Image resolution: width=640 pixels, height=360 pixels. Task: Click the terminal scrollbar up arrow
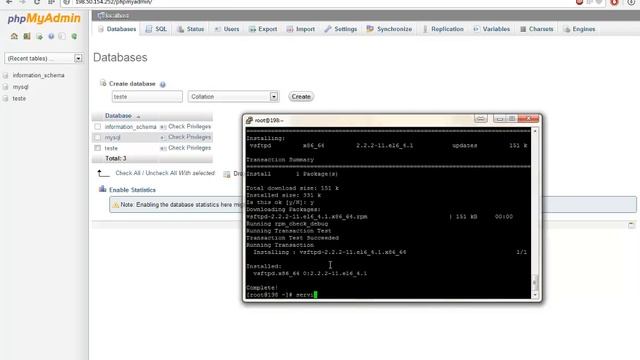(x=535, y=131)
